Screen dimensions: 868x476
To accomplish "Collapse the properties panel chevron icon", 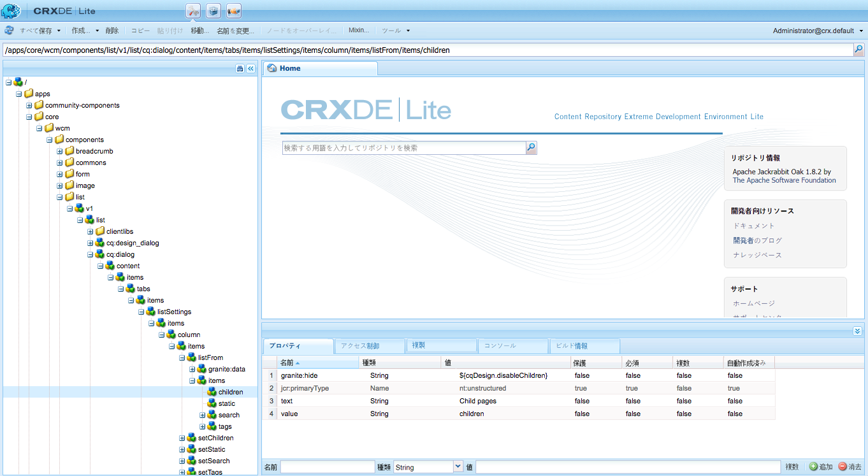I will coord(857,331).
